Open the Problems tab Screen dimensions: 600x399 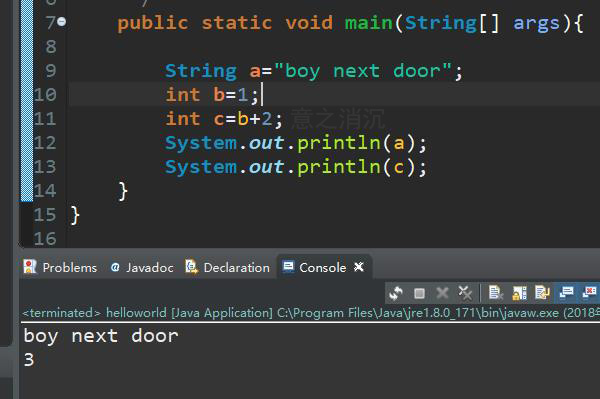click(60, 267)
